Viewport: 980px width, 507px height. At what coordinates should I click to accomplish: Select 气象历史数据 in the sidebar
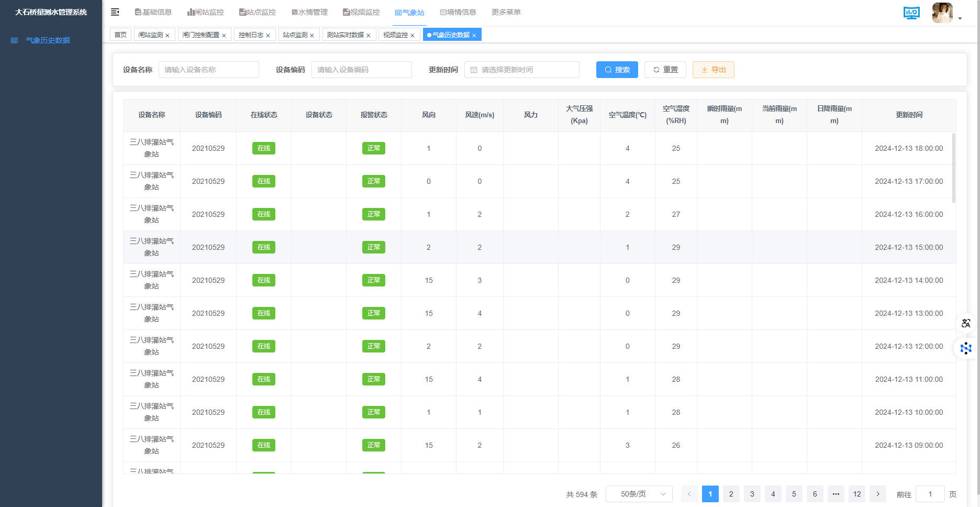click(x=48, y=40)
